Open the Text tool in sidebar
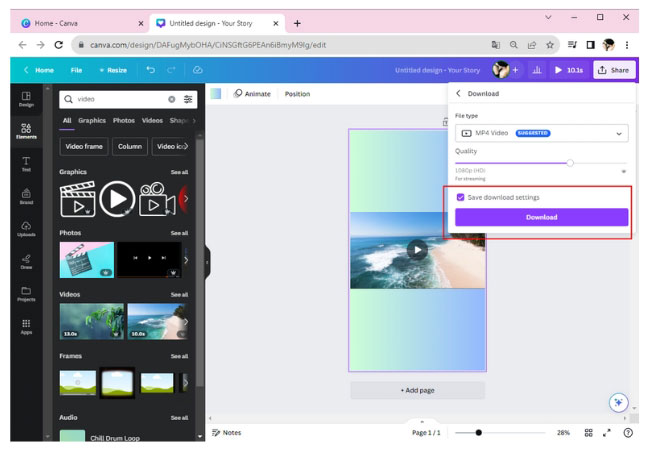This screenshot has width=650, height=450. [26, 164]
